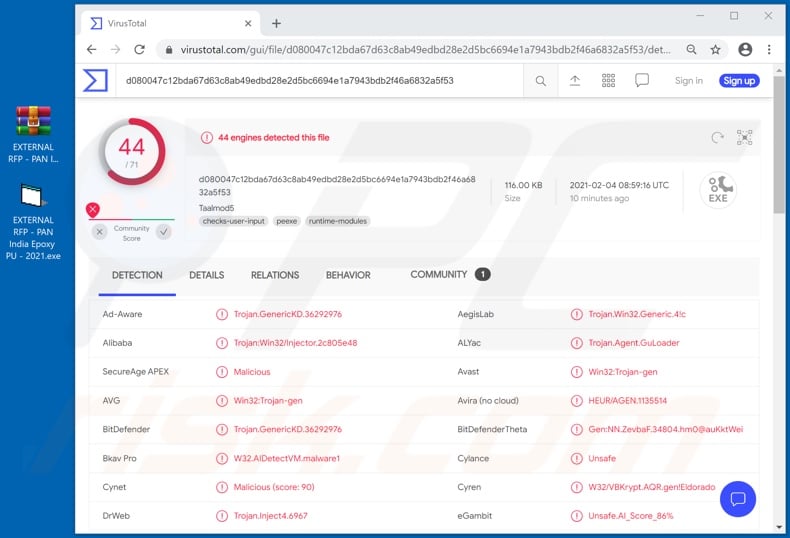Vote harmless with the community checkmark button
The image size is (790, 538).
pos(164,232)
